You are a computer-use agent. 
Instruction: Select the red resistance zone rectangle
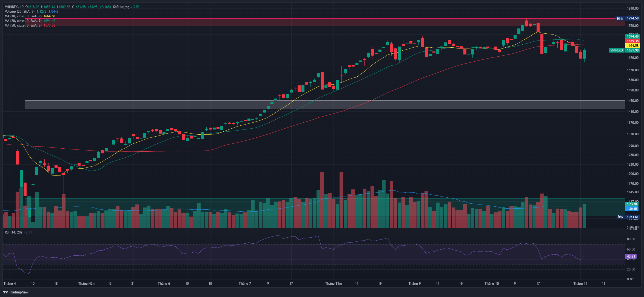pyautogui.click(x=274, y=22)
